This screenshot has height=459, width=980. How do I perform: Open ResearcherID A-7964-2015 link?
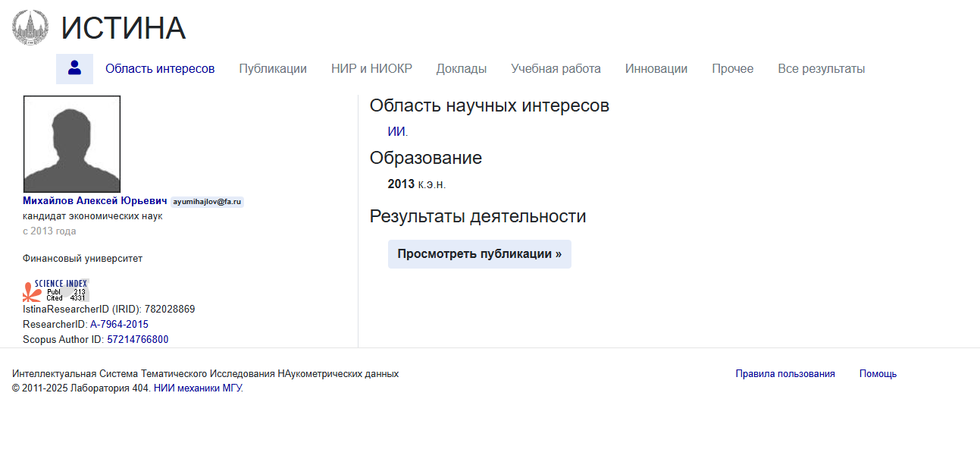tap(119, 325)
